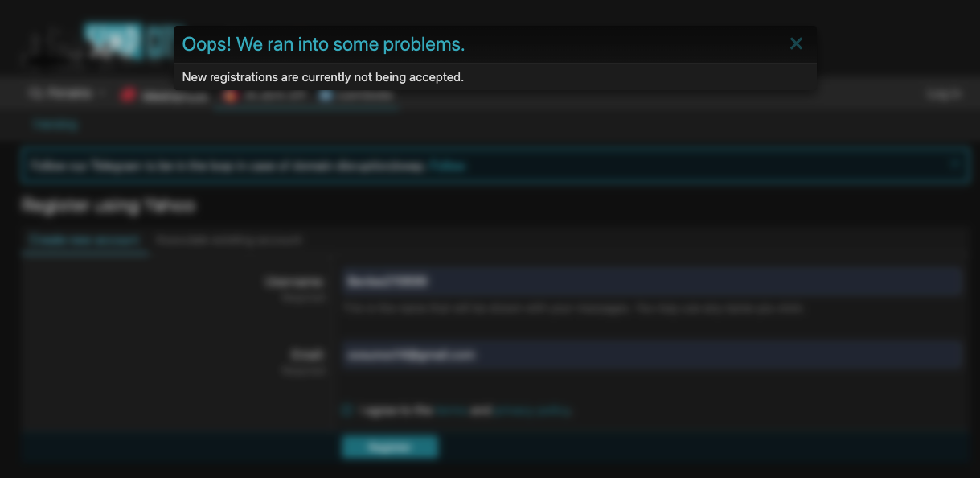The width and height of the screenshot is (980, 478).
Task: Dismiss the Telegram notice banner
Action: (x=954, y=165)
